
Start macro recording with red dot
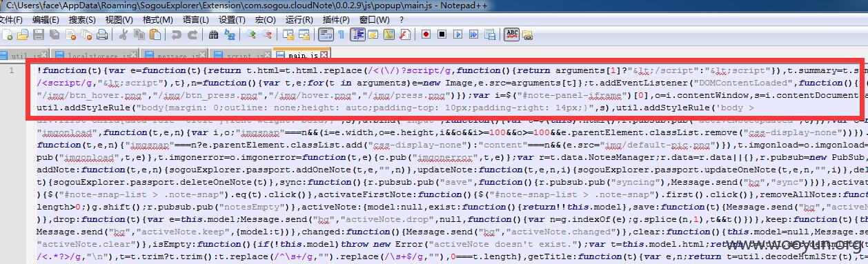426,34
